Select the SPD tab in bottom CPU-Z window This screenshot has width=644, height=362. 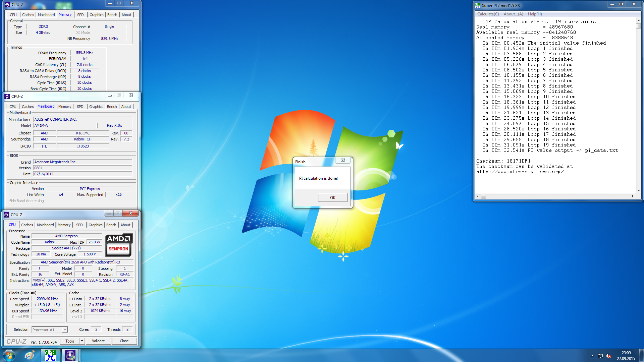click(x=79, y=225)
